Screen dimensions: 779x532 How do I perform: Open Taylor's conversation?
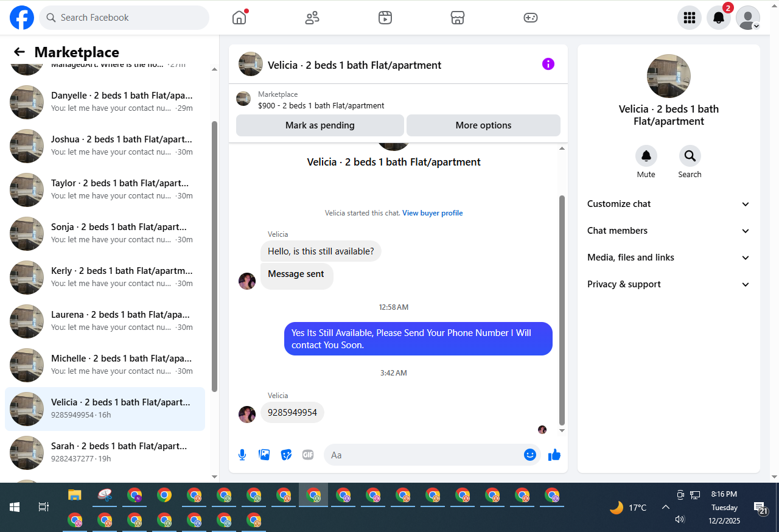tap(105, 189)
